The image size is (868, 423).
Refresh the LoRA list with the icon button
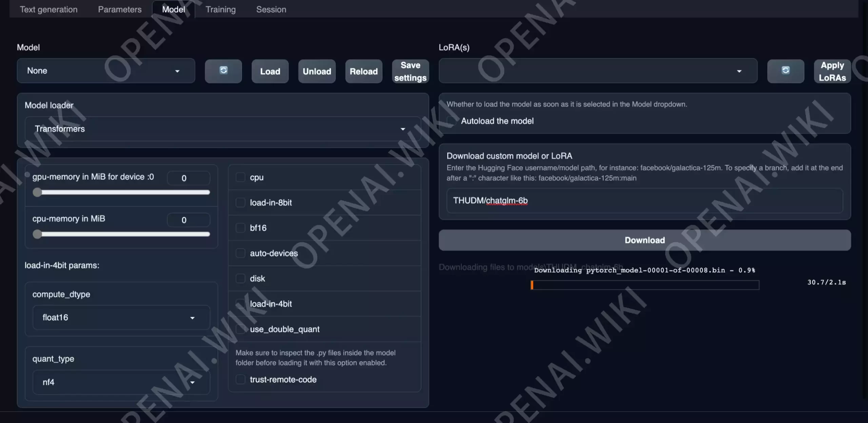pyautogui.click(x=786, y=71)
